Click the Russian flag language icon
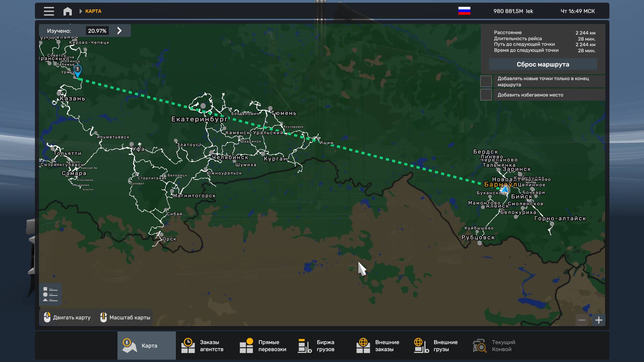 [464, 11]
